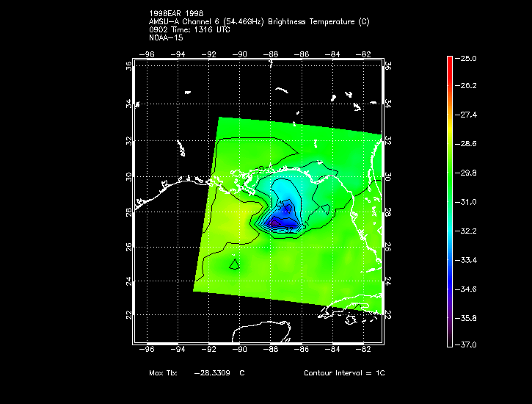Click the right axis latitude label '34'

click(x=388, y=104)
